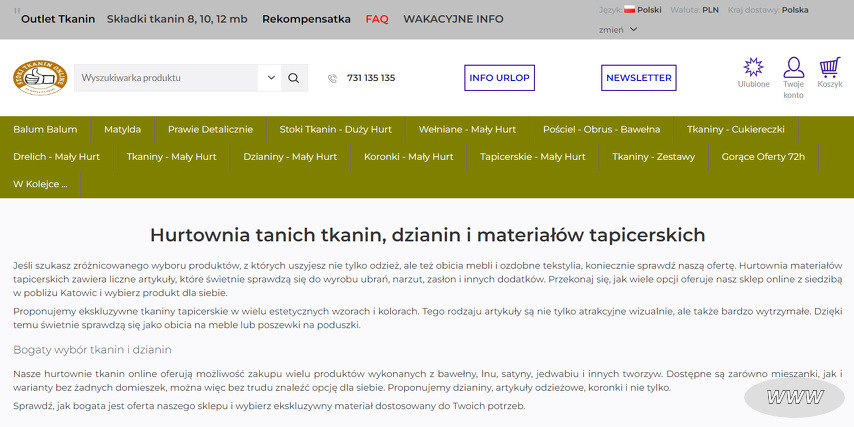Screen dimensions: 854x427
Task: Click the Polska delivery country value
Action: tap(795, 10)
